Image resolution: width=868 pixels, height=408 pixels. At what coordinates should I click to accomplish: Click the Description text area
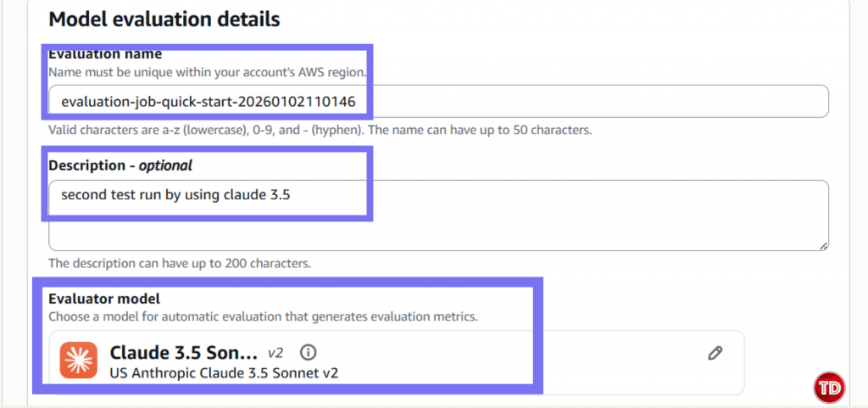(x=438, y=215)
